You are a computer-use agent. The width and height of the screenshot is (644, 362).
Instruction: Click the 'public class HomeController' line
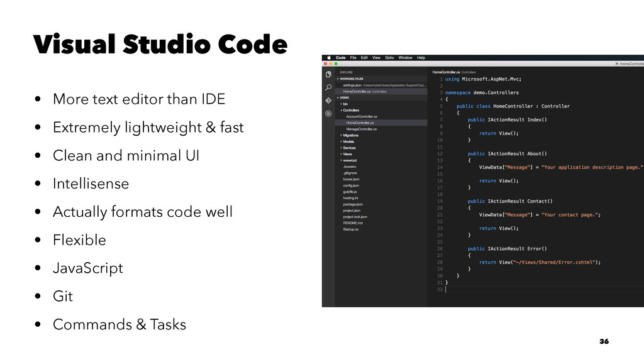513,106
